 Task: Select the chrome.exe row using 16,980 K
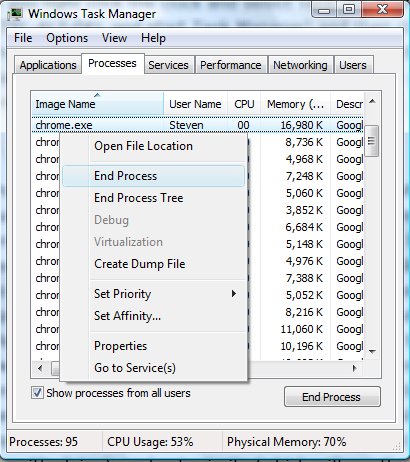click(198, 125)
